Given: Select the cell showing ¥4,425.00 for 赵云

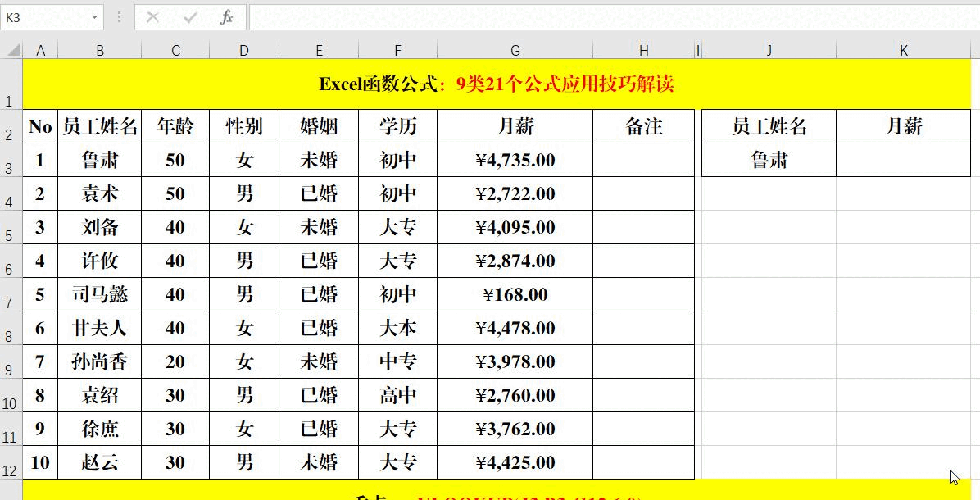Looking at the screenshot, I should (x=515, y=461).
